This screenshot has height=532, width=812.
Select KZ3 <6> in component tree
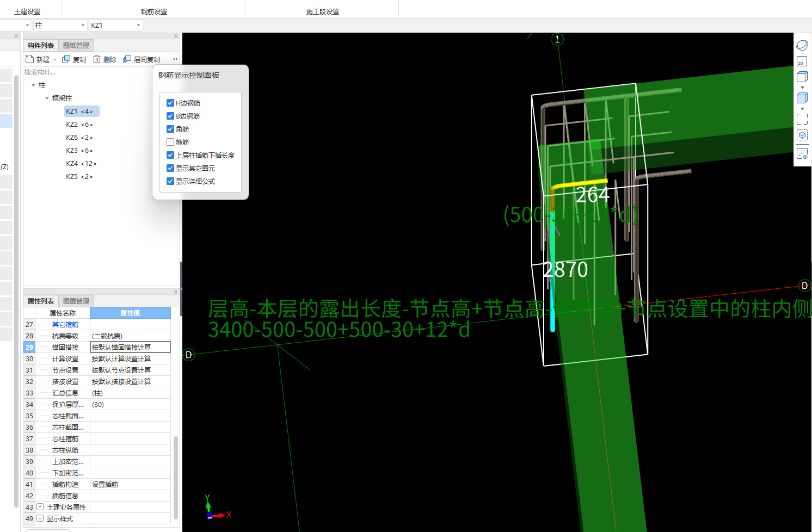(79, 150)
